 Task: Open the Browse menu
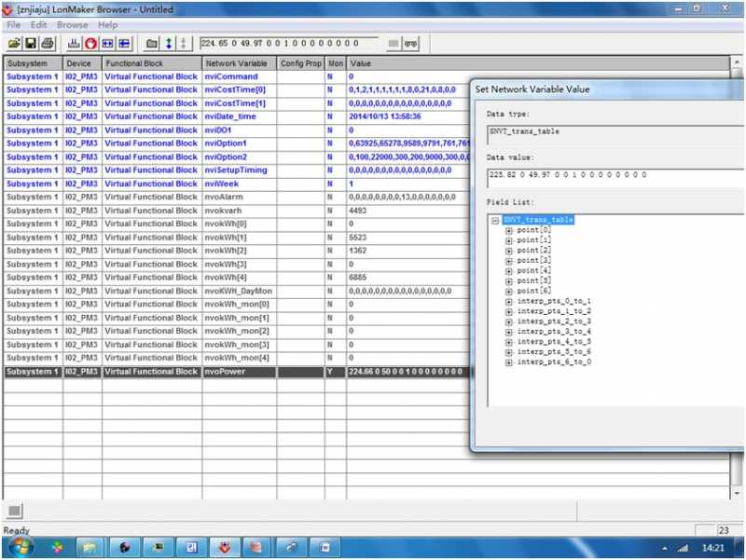pos(73,25)
